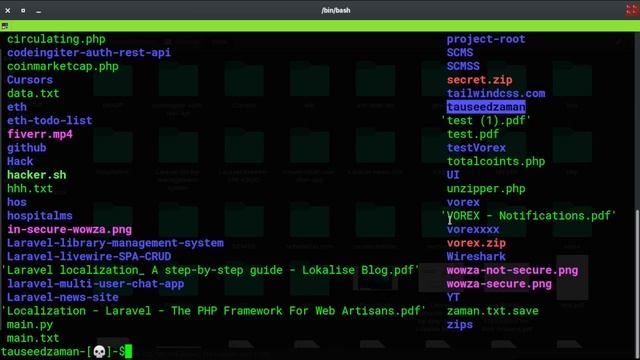The height and width of the screenshot is (360, 640).
Task: Click the zips directory entry
Action: point(460,324)
